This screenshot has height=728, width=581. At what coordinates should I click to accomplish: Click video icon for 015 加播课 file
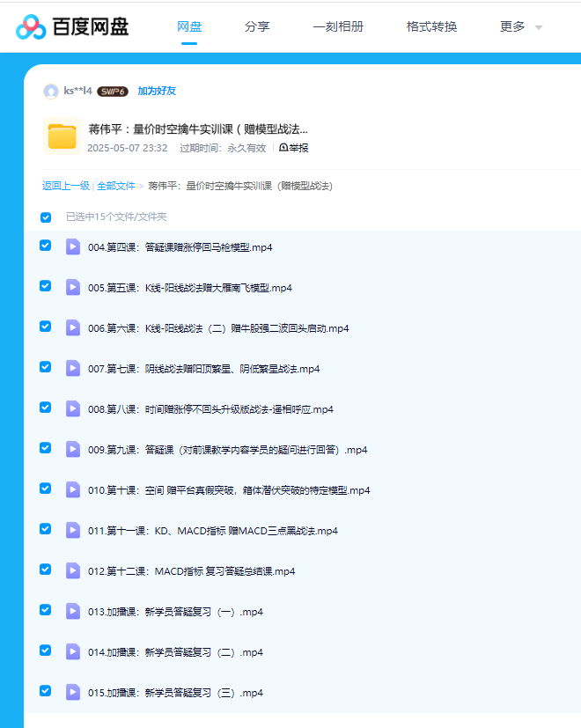click(x=73, y=692)
